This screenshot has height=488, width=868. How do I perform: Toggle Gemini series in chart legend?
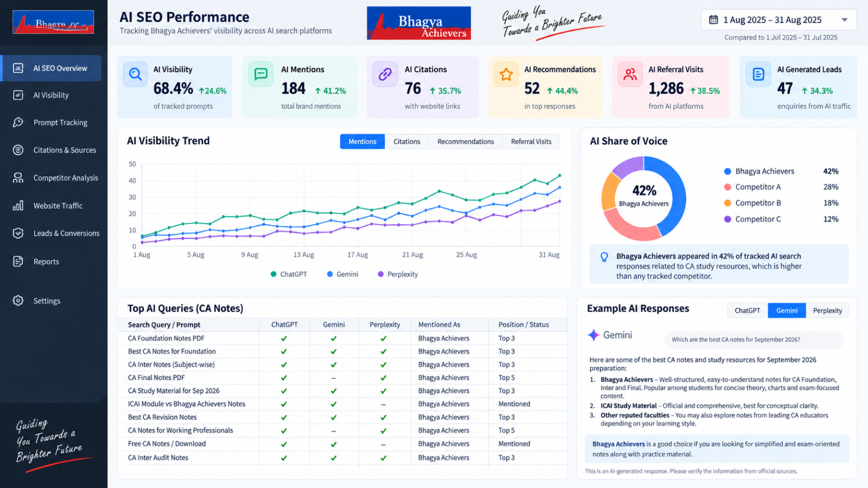pyautogui.click(x=342, y=274)
